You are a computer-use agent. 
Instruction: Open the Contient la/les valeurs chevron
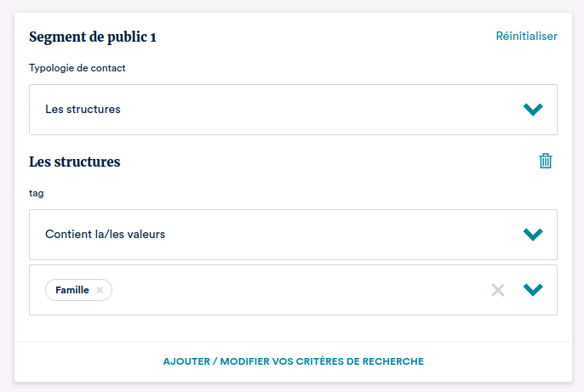[x=533, y=235]
